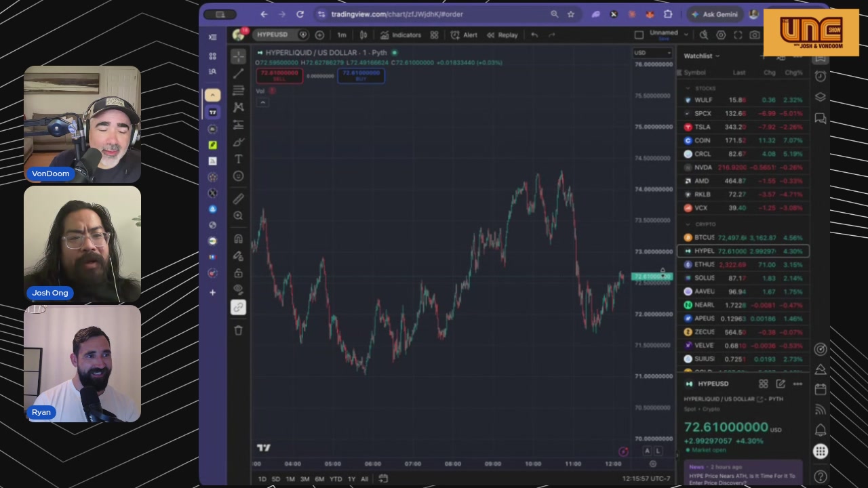
Task: Open the indicator templates grid icon
Action: (x=434, y=35)
